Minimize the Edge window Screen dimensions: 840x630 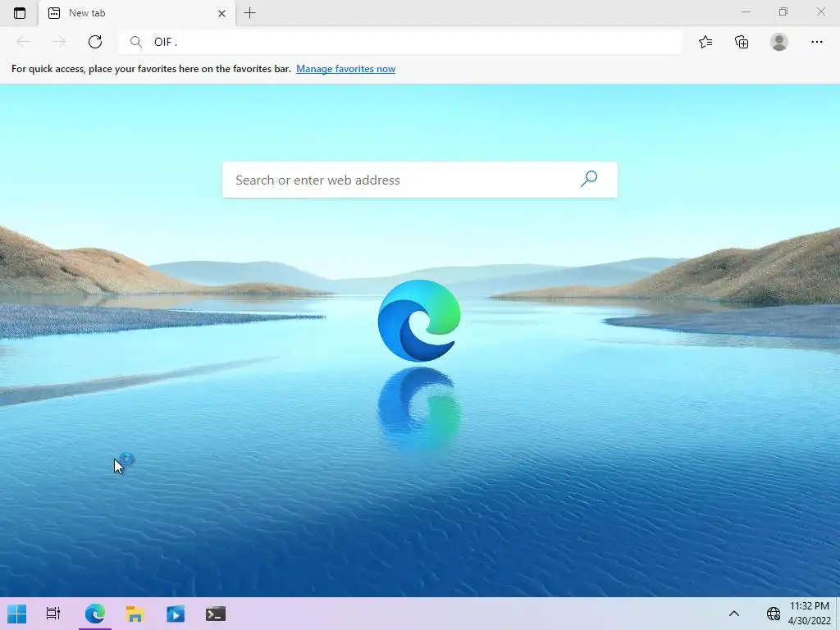coord(746,11)
